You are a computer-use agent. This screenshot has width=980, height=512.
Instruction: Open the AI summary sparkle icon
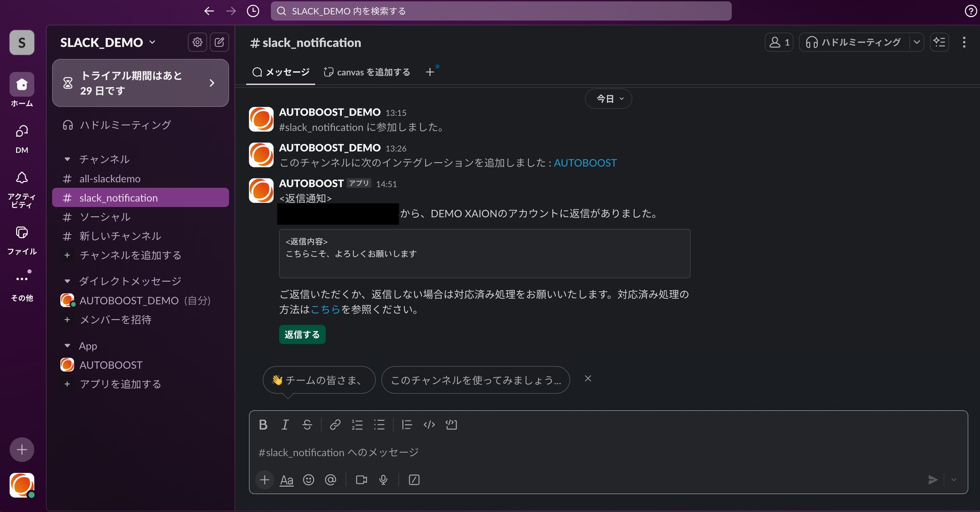click(x=939, y=42)
